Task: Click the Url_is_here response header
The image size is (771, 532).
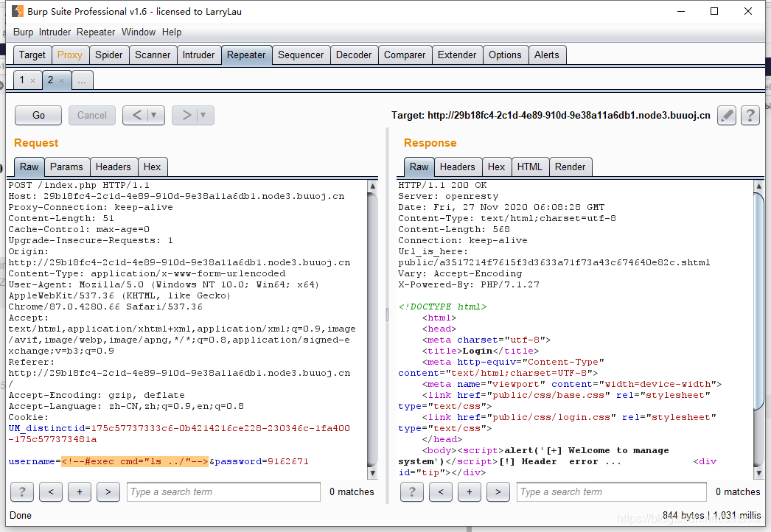Action: click(554, 257)
